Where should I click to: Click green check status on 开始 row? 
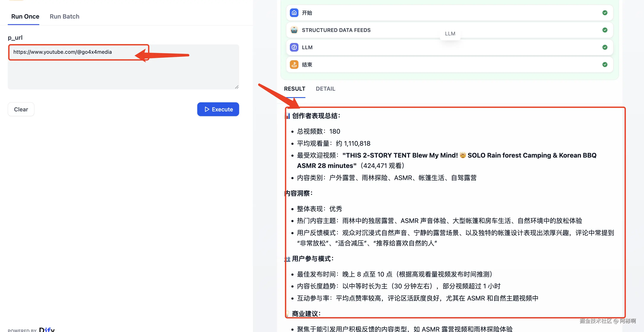click(605, 13)
